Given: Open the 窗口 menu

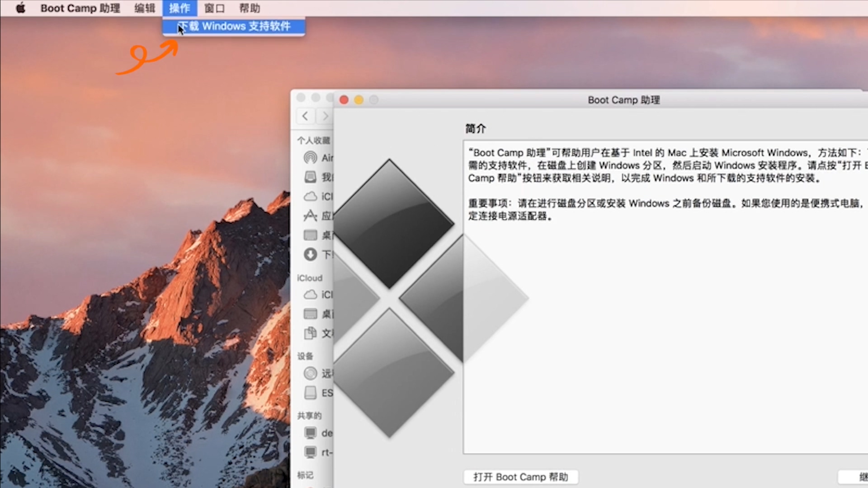Looking at the screenshot, I should click(214, 8).
